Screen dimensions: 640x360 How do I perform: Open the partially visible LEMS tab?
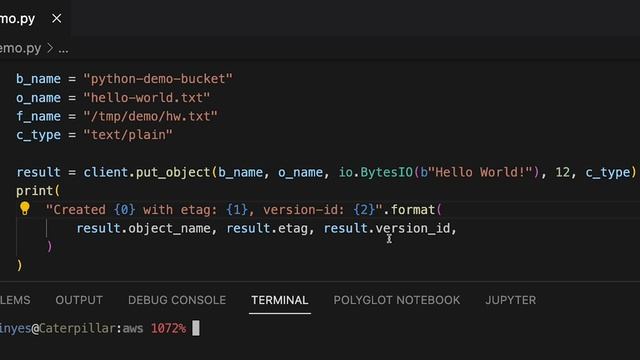[15, 300]
